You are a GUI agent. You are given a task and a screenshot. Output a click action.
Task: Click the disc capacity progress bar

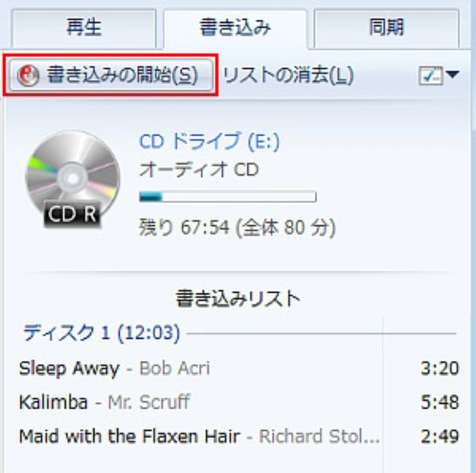pos(228,197)
